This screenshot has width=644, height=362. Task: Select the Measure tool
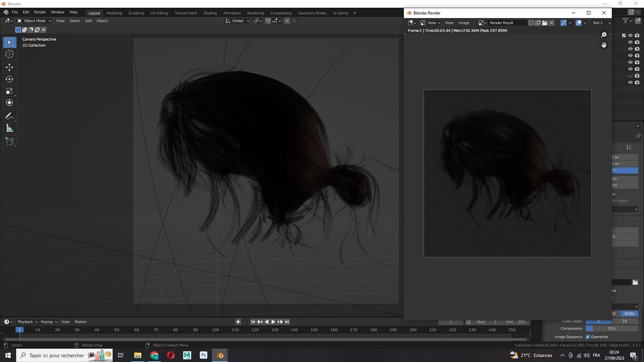9,128
